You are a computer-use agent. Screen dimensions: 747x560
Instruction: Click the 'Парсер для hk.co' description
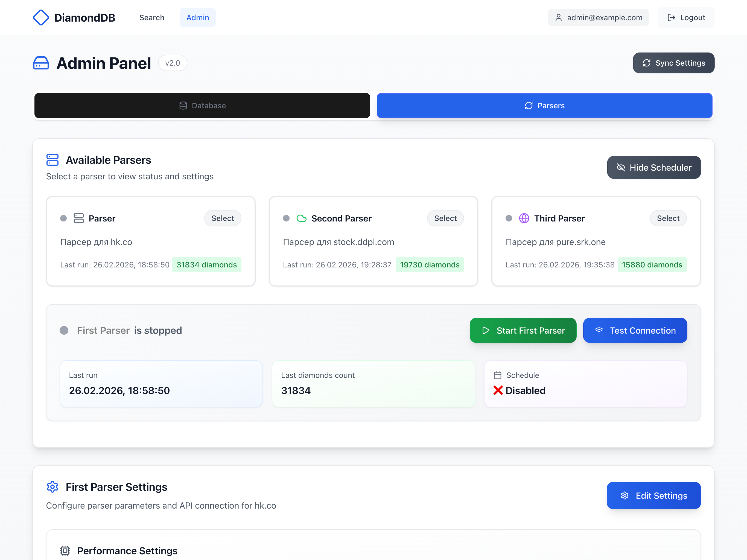(x=96, y=242)
